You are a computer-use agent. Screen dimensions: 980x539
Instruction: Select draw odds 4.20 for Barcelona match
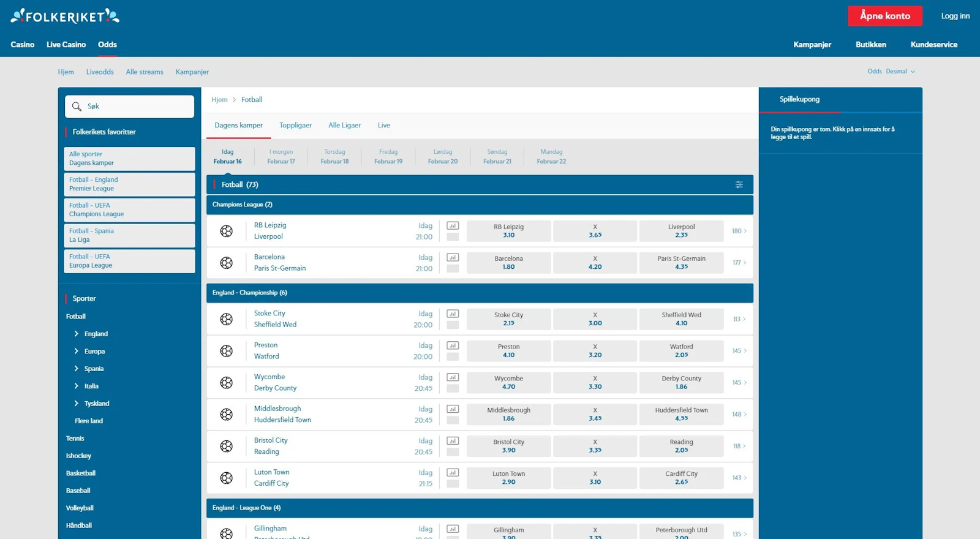coord(595,263)
